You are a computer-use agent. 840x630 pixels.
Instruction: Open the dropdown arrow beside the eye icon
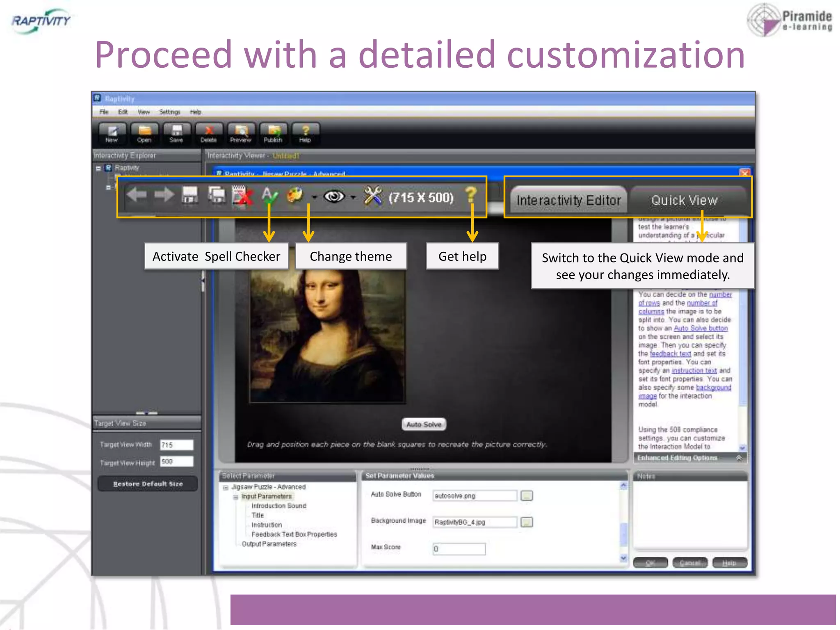353,197
